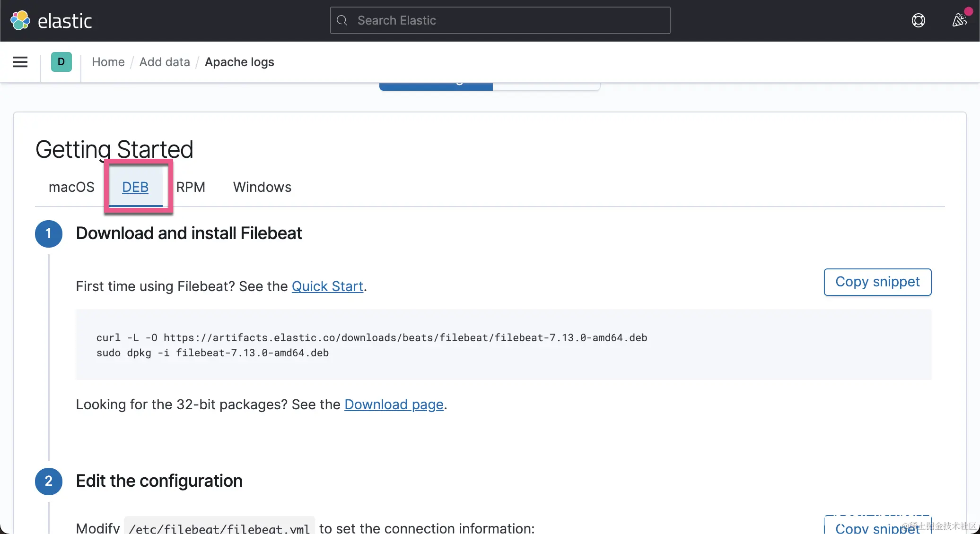
Task: Click step 1 number circle
Action: pyautogui.click(x=48, y=233)
